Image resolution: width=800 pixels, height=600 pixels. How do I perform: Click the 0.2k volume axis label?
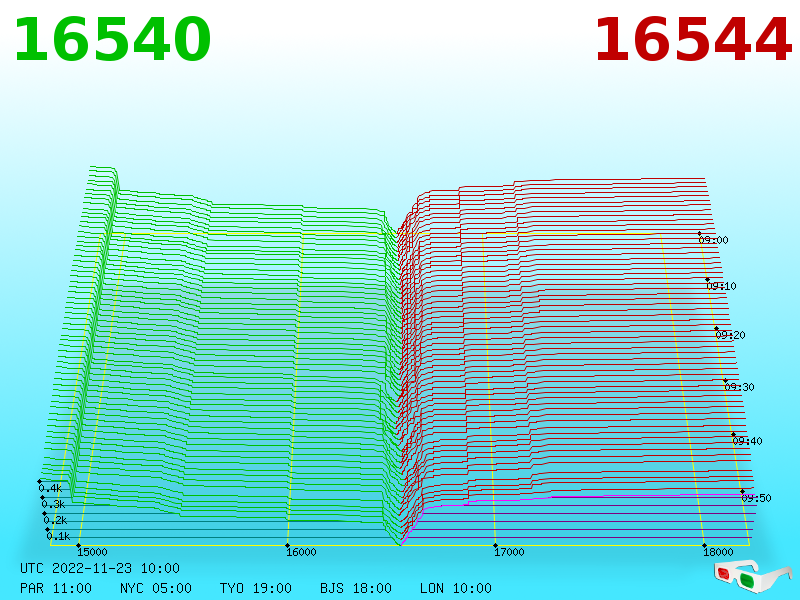[x=55, y=520]
